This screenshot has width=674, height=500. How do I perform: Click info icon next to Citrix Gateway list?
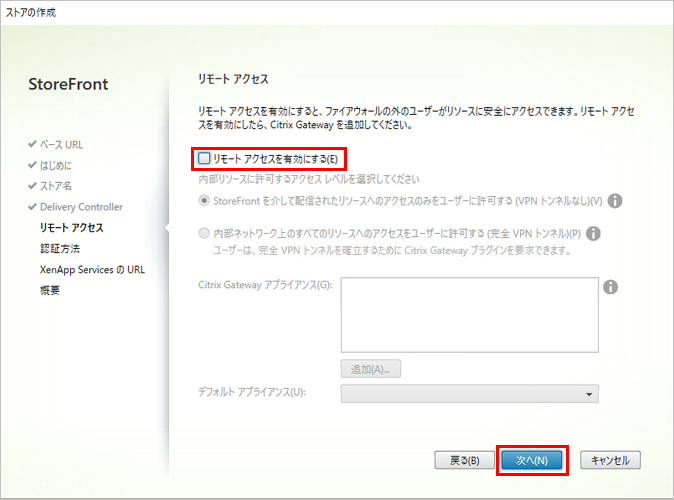coord(610,287)
